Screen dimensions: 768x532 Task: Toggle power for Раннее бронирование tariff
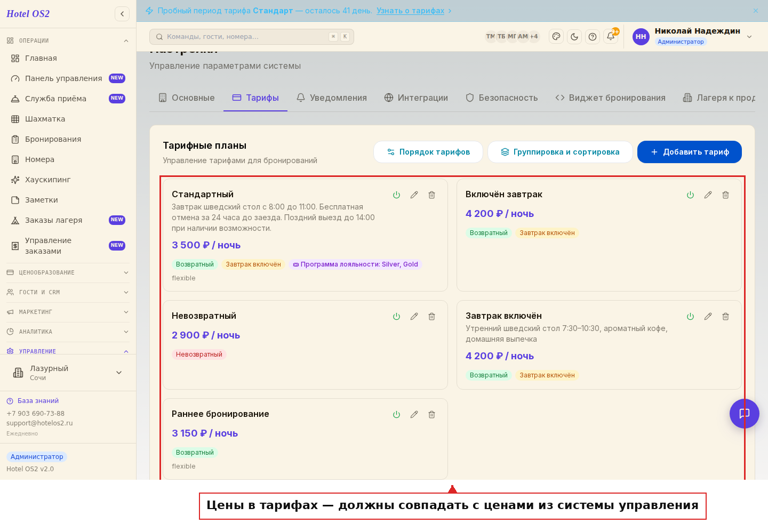pyautogui.click(x=396, y=415)
